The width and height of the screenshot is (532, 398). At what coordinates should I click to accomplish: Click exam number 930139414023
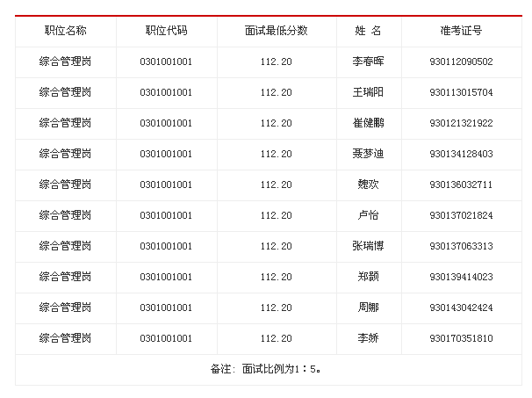click(461, 277)
